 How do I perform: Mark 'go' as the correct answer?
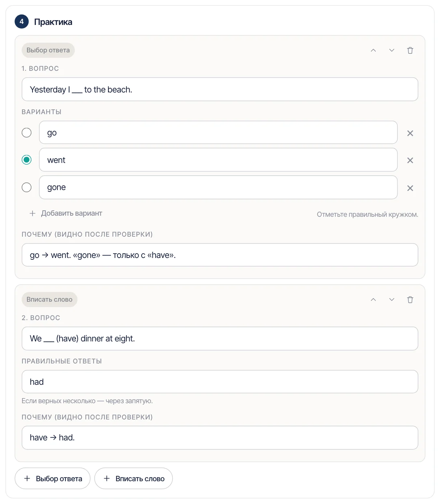[x=27, y=133]
